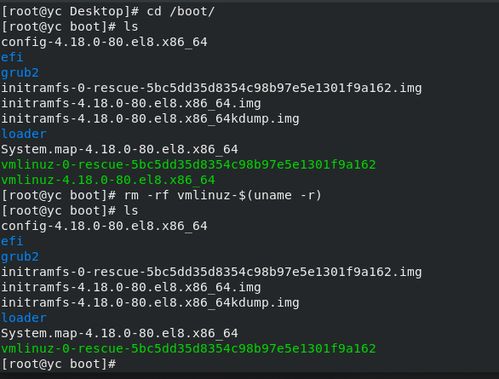
Task: Click the second loader directory name
Action: (24, 318)
